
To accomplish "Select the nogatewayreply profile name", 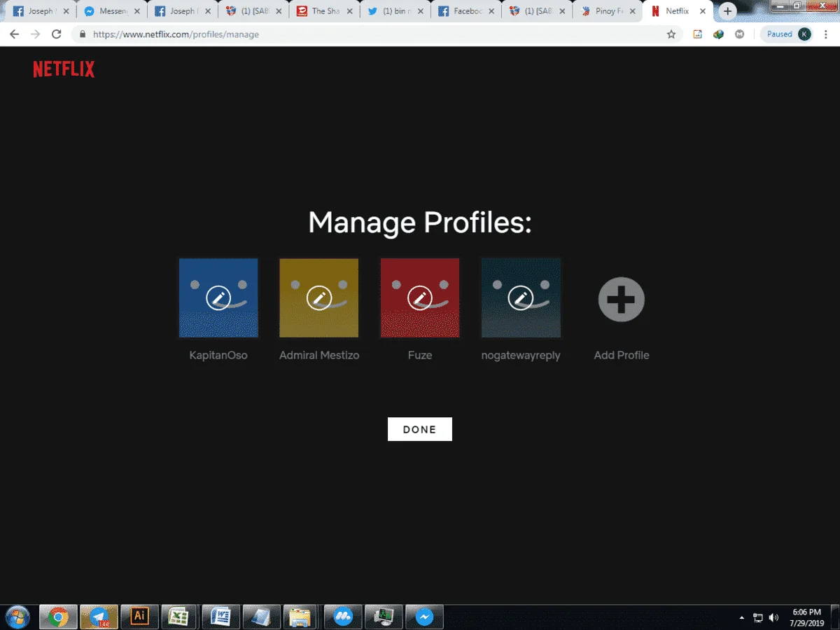I will [521, 356].
